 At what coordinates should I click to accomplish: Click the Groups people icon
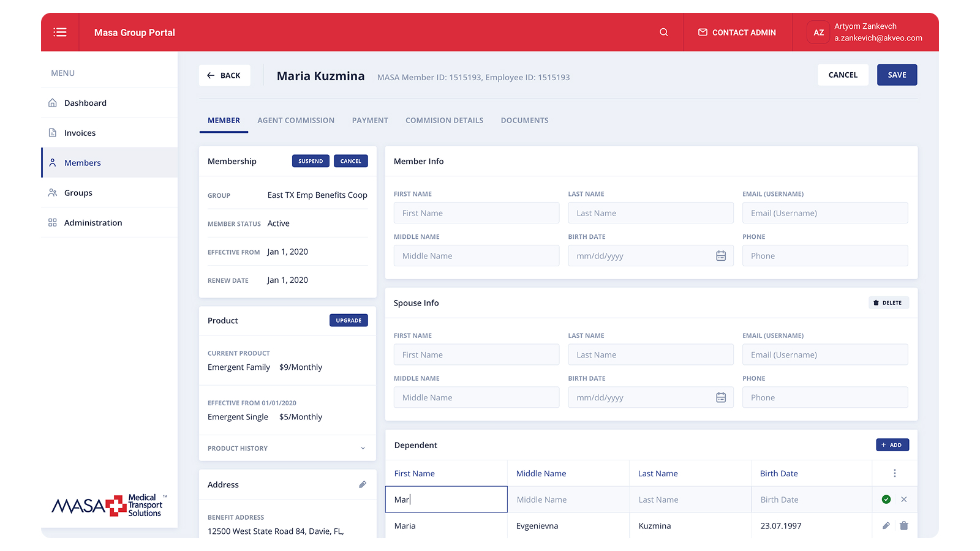tap(53, 193)
